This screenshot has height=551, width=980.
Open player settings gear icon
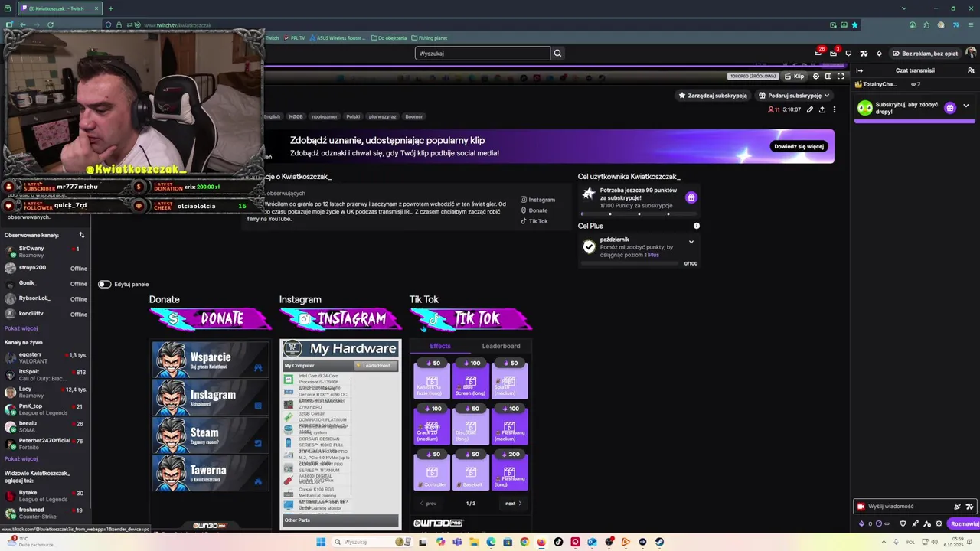pos(816,77)
